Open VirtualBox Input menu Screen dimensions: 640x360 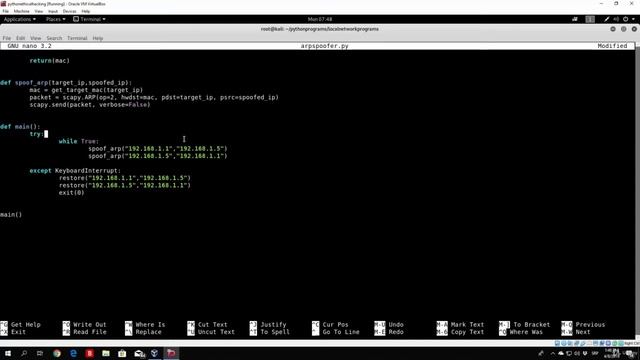tap(53, 11)
